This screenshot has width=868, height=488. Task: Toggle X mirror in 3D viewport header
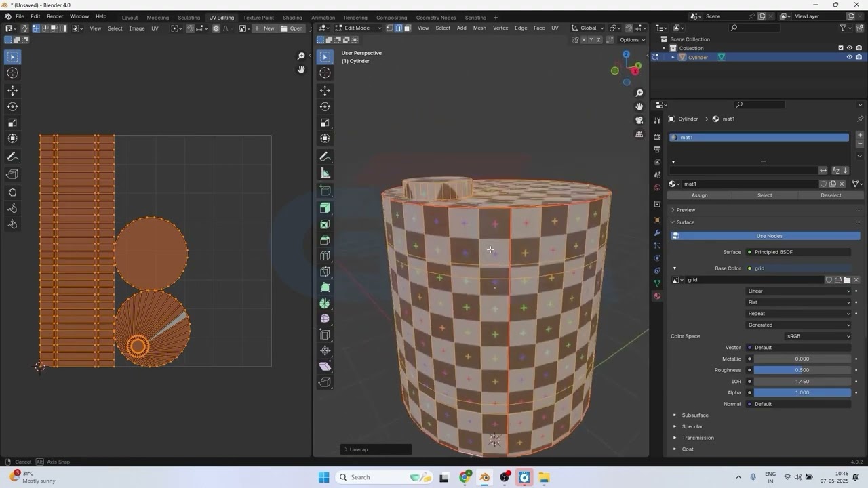[583, 40]
